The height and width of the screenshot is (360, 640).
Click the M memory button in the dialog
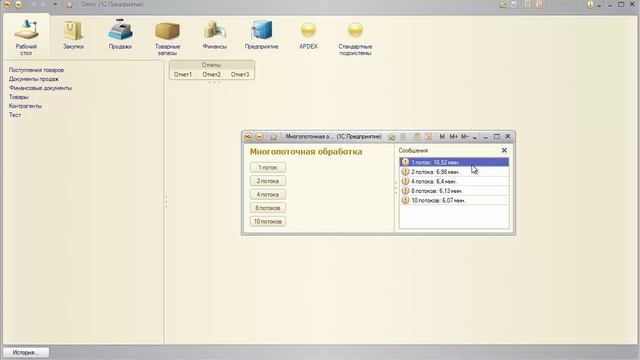(442, 137)
